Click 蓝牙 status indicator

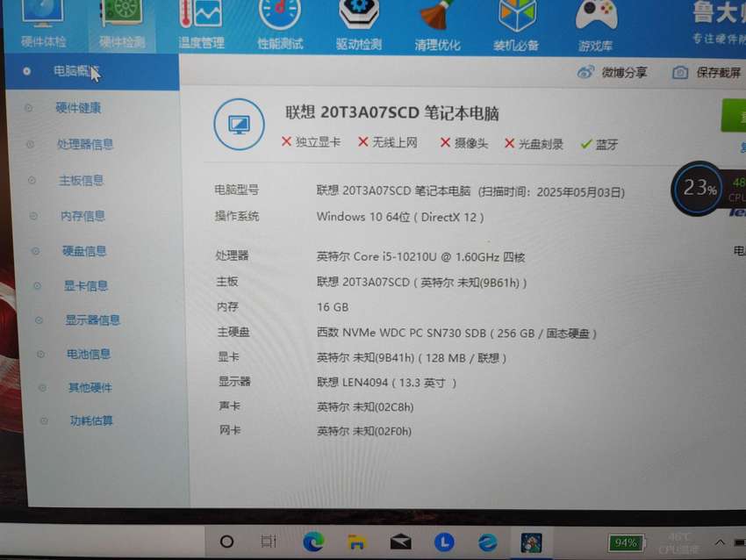[x=599, y=144]
